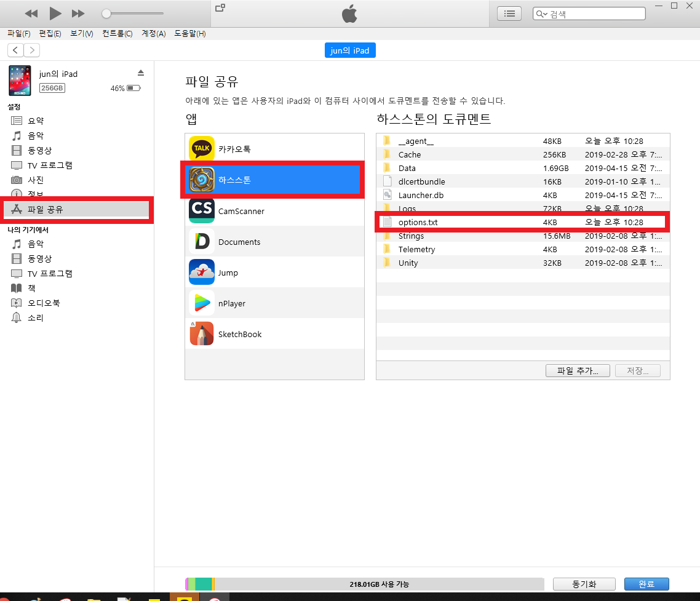
Task: Click the storage capacity usage bar
Action: pos(365,584)
